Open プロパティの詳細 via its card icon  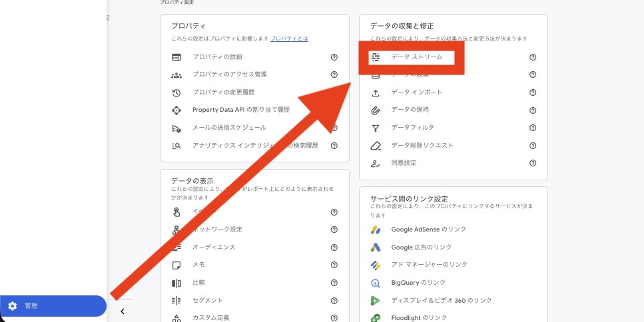click(x=176, y=57)
